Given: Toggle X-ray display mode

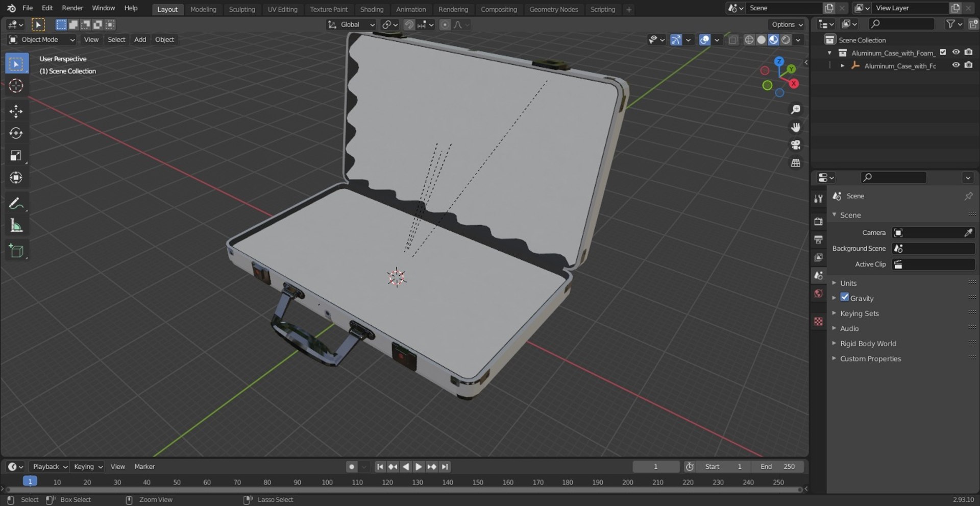Looking at the screenshot, I should tap(733, 40).
